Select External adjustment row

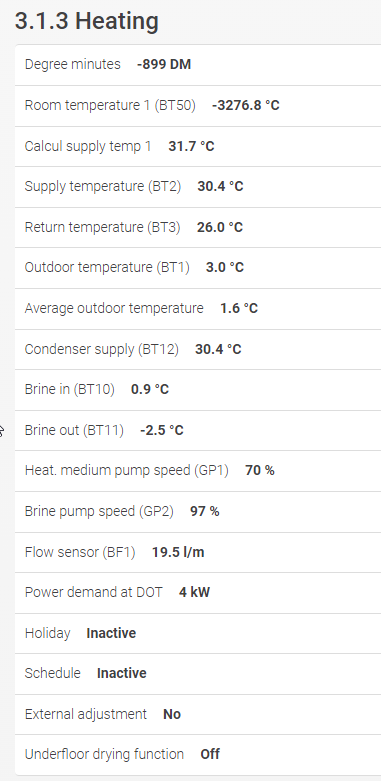(198, 715)
